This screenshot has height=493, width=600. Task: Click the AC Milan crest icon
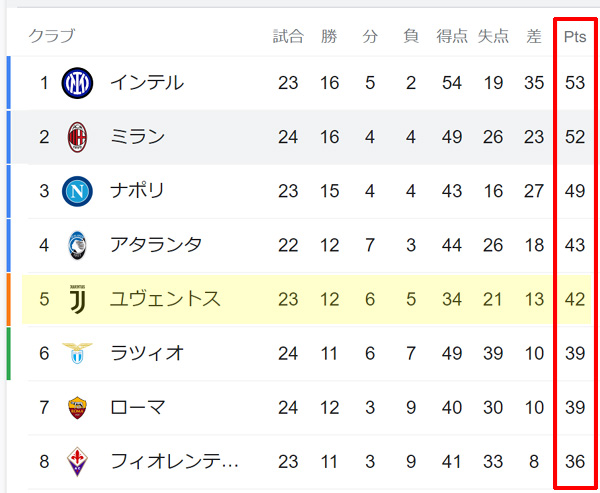click(76, 137)
